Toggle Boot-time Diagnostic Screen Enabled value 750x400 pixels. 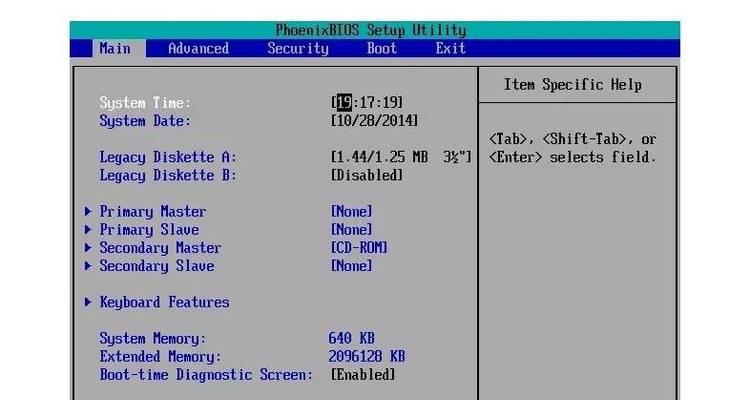point(363,375)
